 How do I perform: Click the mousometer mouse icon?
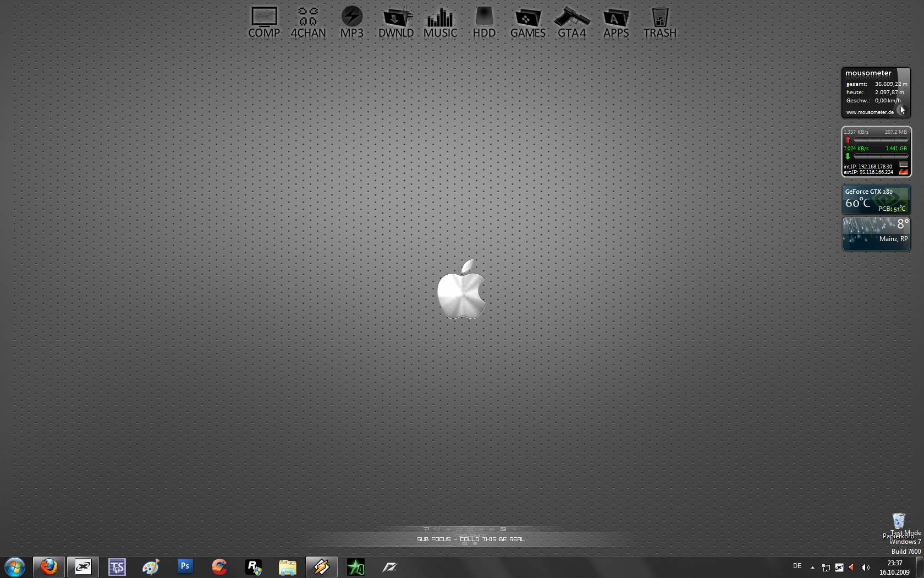902,110
